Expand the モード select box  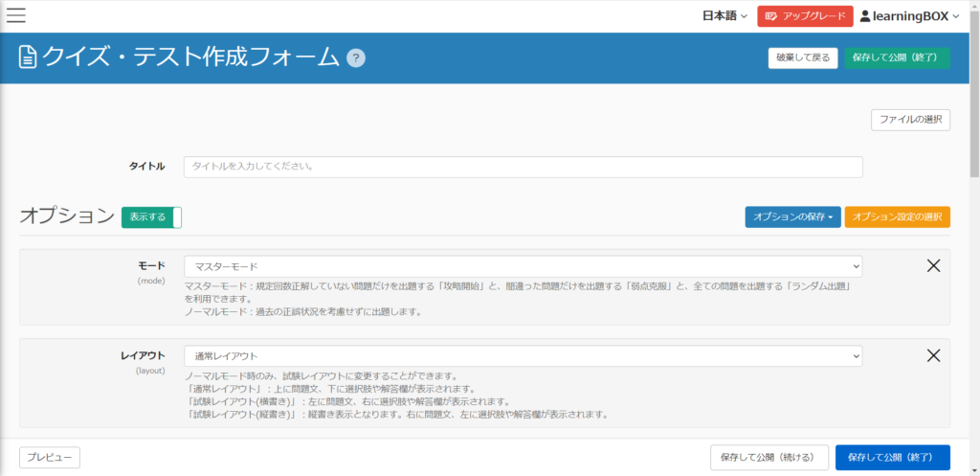tap(523, 266)
